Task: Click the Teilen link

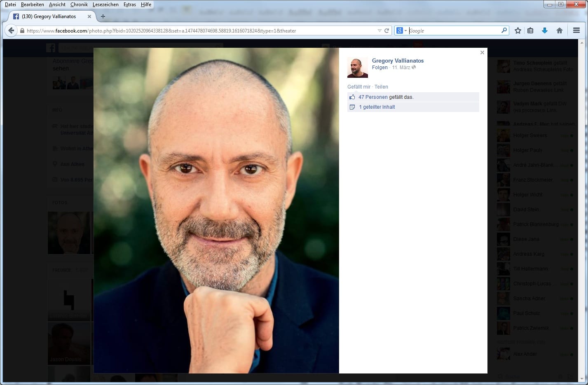Action: [x=381, y=87]
